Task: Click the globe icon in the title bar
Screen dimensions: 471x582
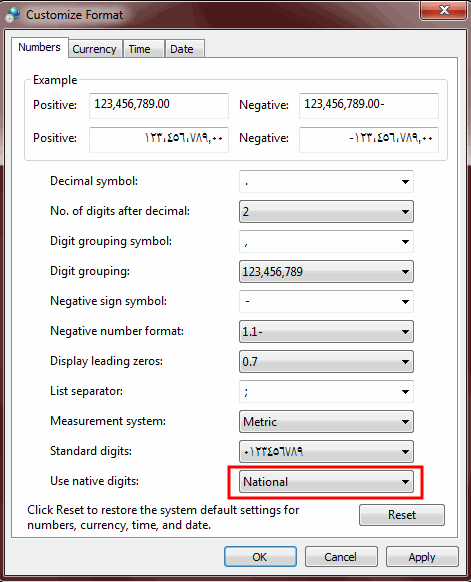Action: [x=13, y=14]
